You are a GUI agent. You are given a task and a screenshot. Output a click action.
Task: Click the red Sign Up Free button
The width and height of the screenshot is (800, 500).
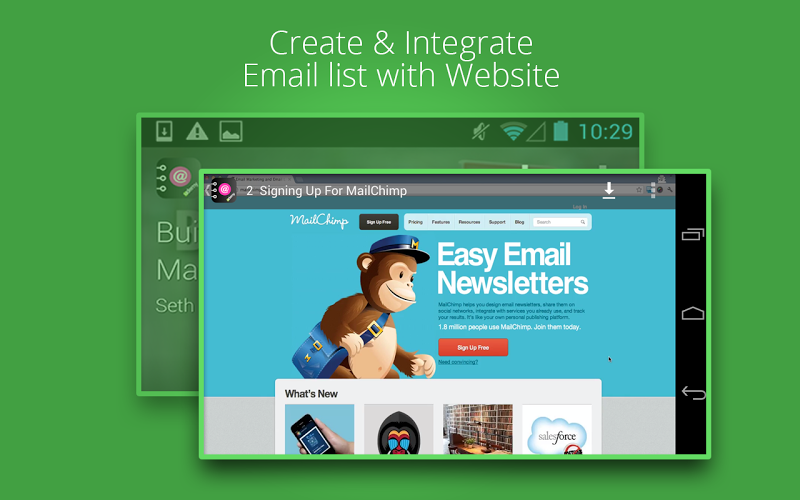(473, 347)
